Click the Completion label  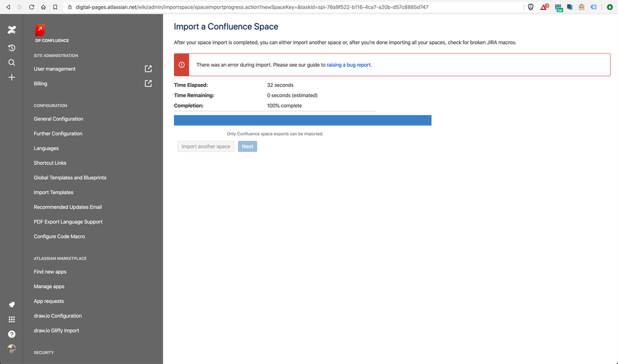189,106
